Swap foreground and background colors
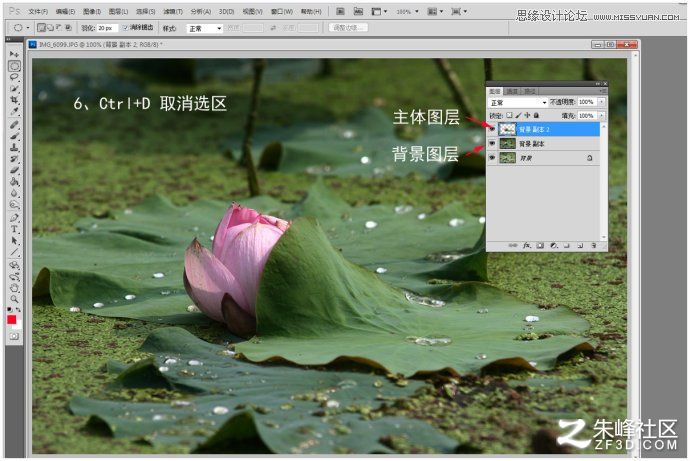Screen dimensions: 690x461 tap(18, 310)
